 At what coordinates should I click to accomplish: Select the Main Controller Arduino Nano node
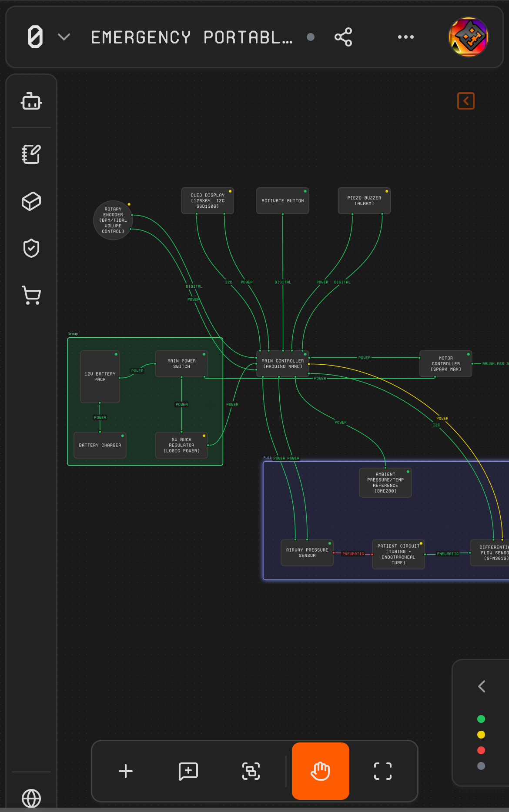click(283, 364)
